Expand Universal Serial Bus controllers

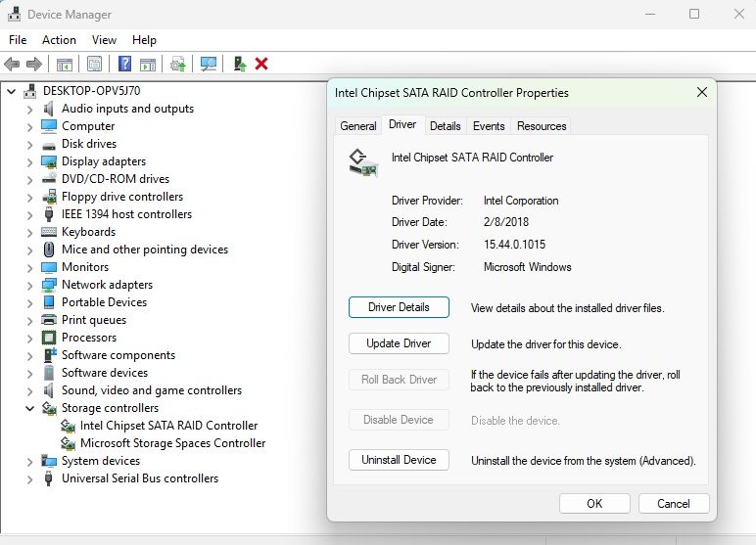coord(29,478)
